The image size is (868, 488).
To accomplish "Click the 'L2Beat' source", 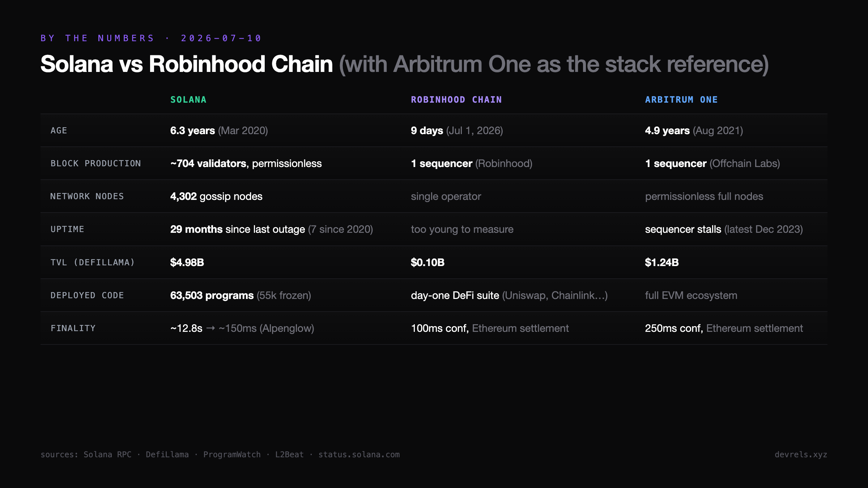I will [x=289, y=454].
